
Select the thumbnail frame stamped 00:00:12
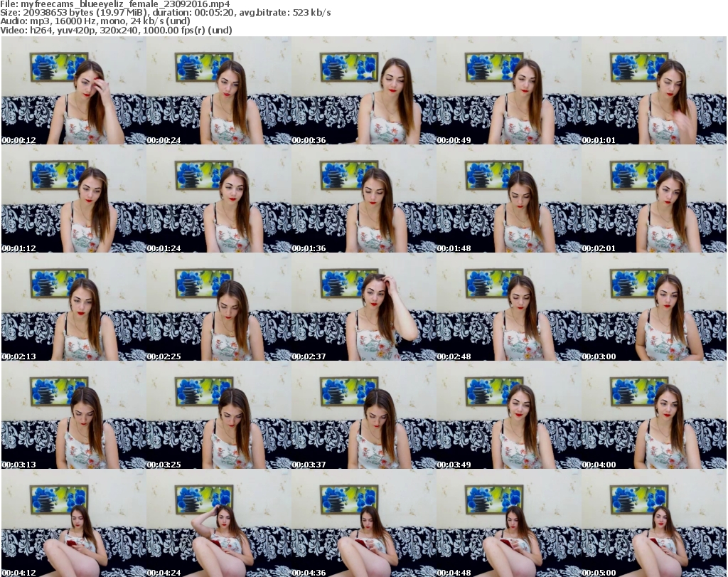(74, 90)
